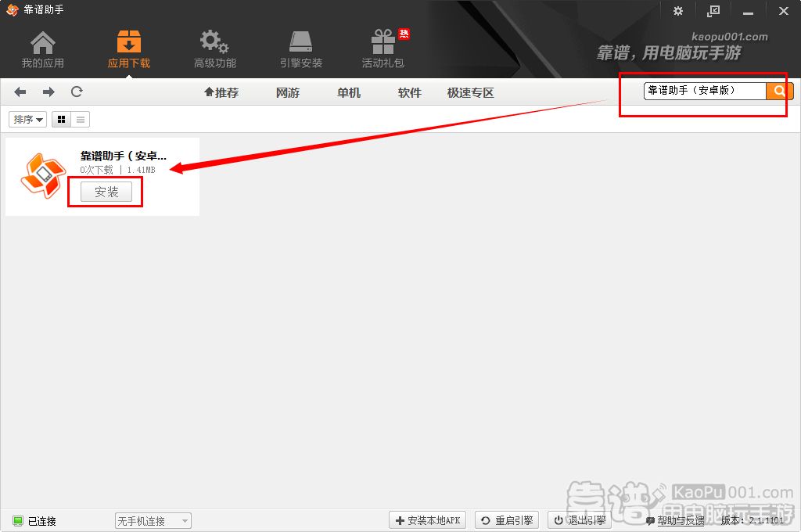Image resolution: width=801 pixels, height=532 pixels.
Task: Select the 软件 tab
Action: click(409, 92)
